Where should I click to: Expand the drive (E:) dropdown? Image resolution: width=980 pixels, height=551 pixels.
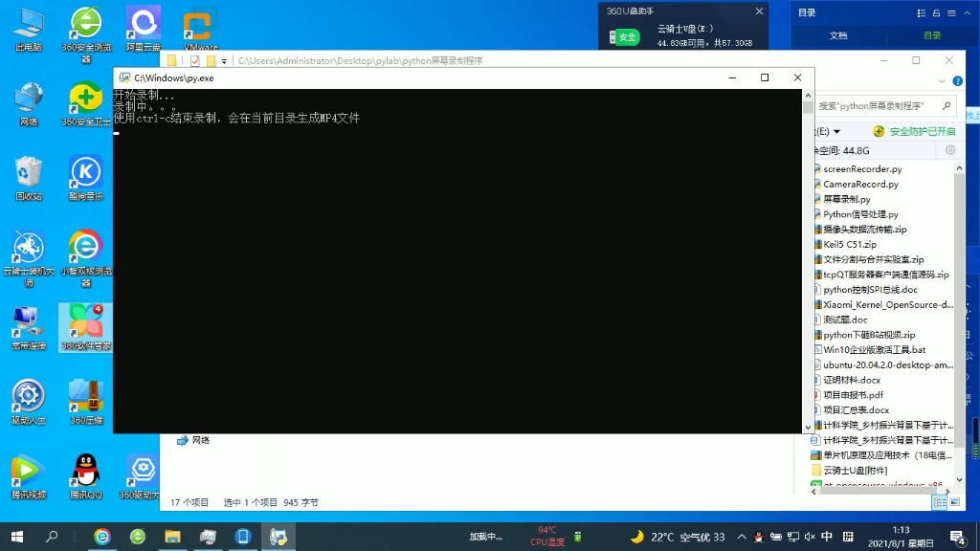836,132
